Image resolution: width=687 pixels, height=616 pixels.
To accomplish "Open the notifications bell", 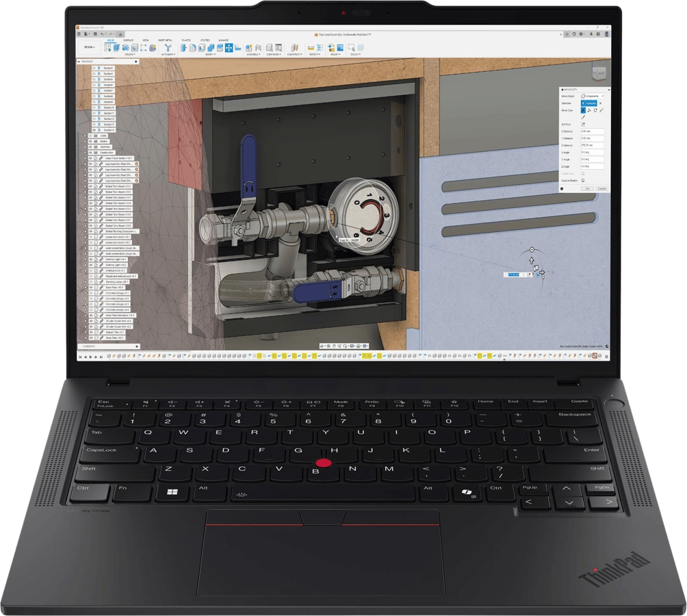I will click(591, 34).
